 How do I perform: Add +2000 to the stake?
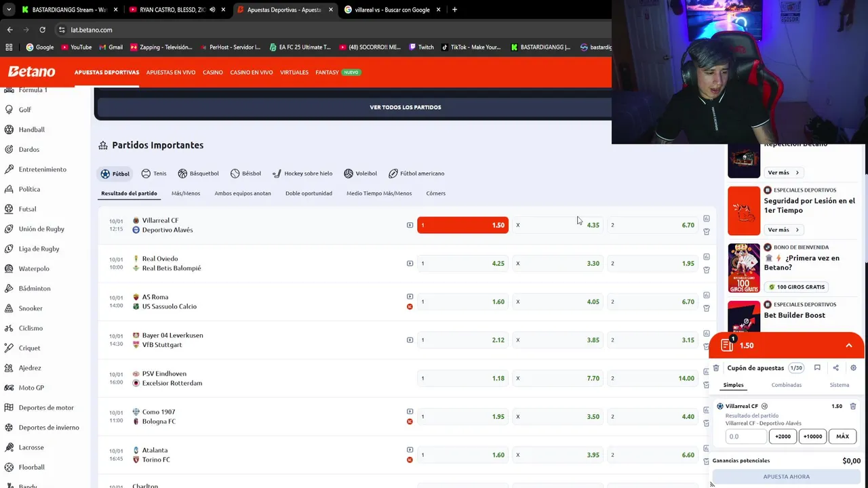783,436
